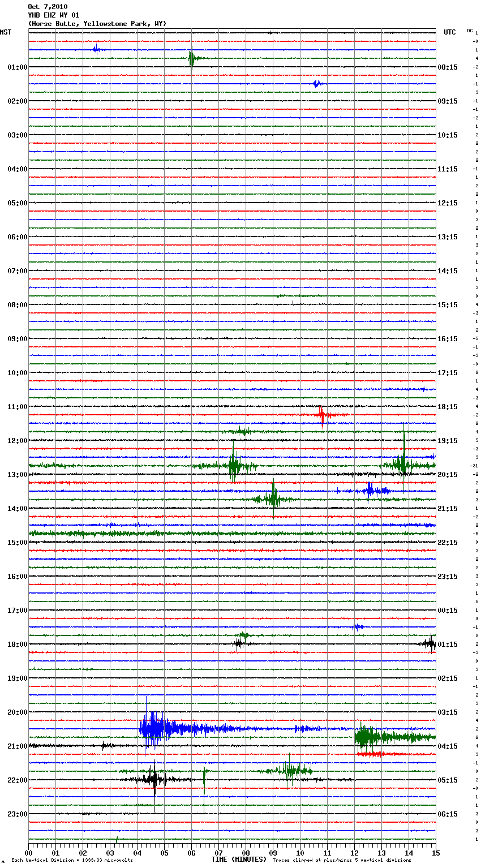The width and height of the screenshot is (481, 868).
Task: Click the '03:15' UTC row label
Action: coord(448,712)
